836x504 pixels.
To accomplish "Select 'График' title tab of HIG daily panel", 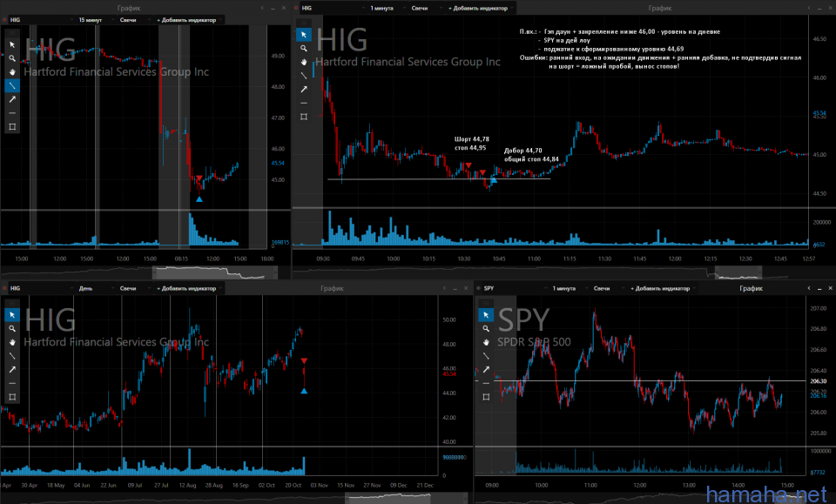I will pyautogui.click(x=332, y=288).
